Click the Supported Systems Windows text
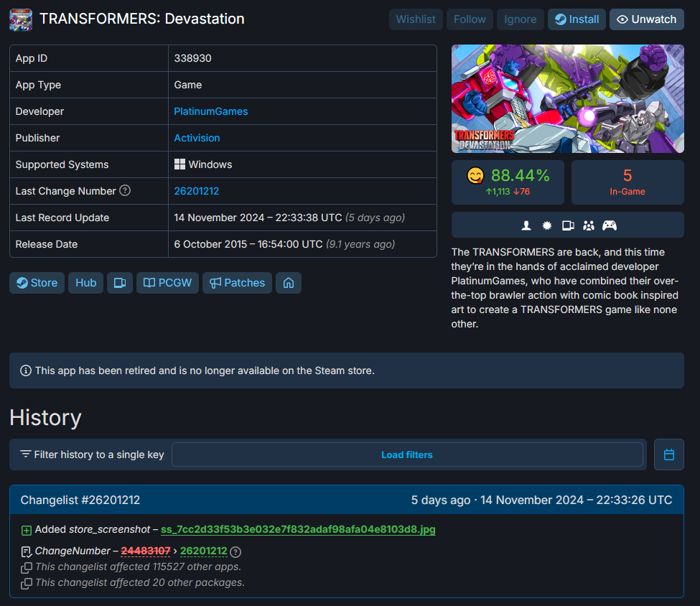The width and height of the screenshot is (700, 606). click(x=210, y=164)
